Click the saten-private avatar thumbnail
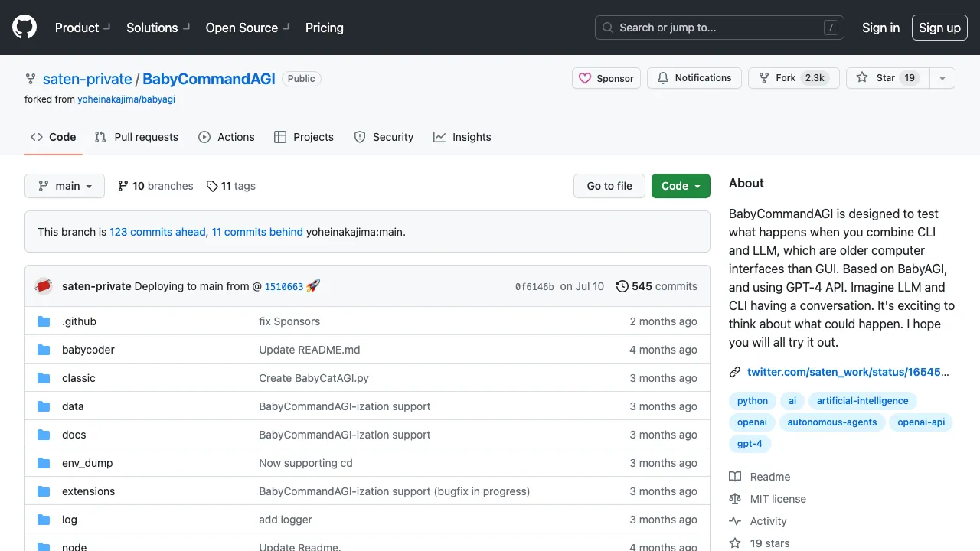The image size is (980, 551). [x=44, y=286]
